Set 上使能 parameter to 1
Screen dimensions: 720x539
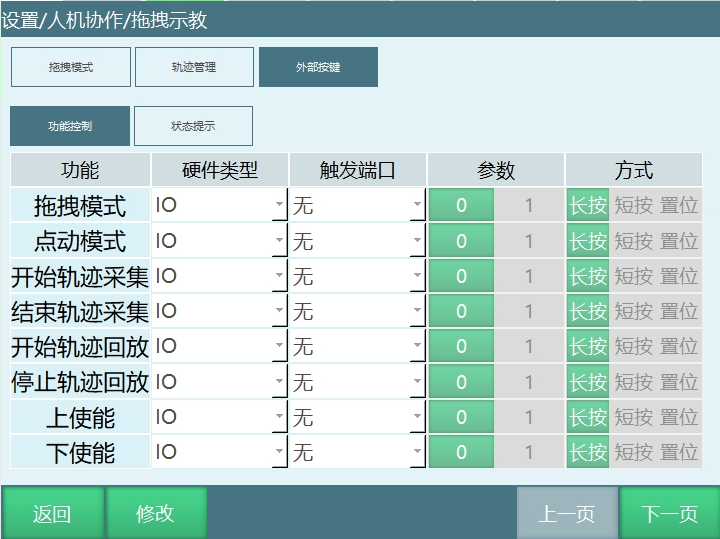point(529,417)
